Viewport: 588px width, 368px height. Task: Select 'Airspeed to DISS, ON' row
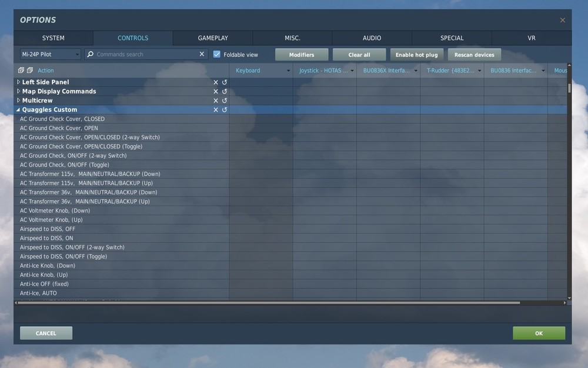click(x=122, y=238)
